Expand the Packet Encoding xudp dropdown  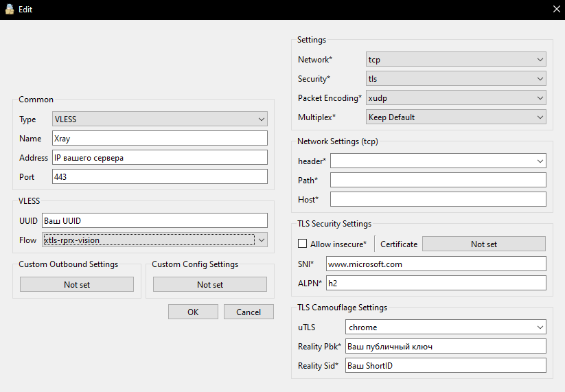456,98
